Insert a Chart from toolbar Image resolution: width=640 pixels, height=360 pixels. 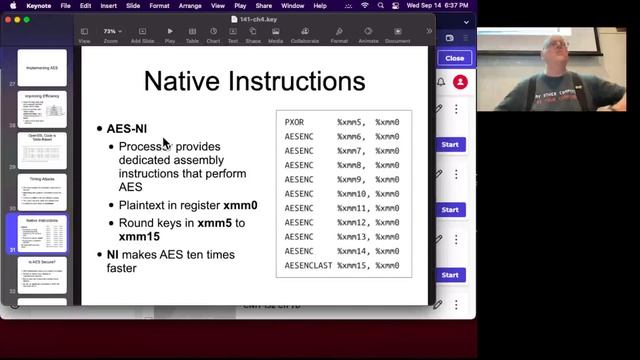(213, 35)
